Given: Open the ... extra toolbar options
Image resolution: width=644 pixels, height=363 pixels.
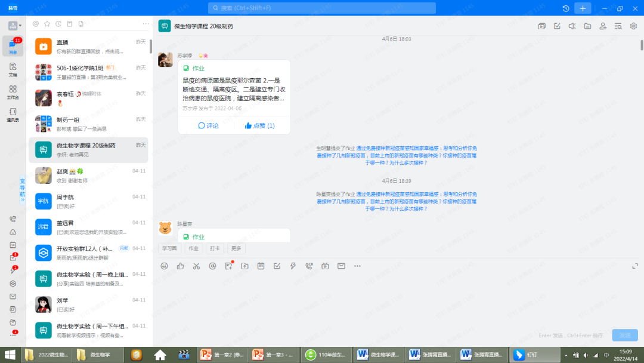Looking at the screenshot, I should (357, 266).
